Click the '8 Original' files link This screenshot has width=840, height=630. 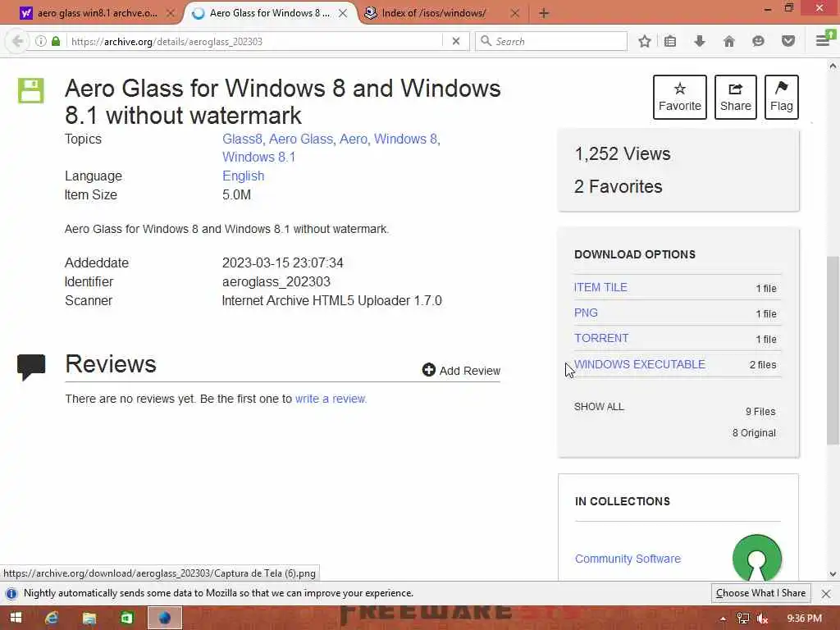[754, 433]
